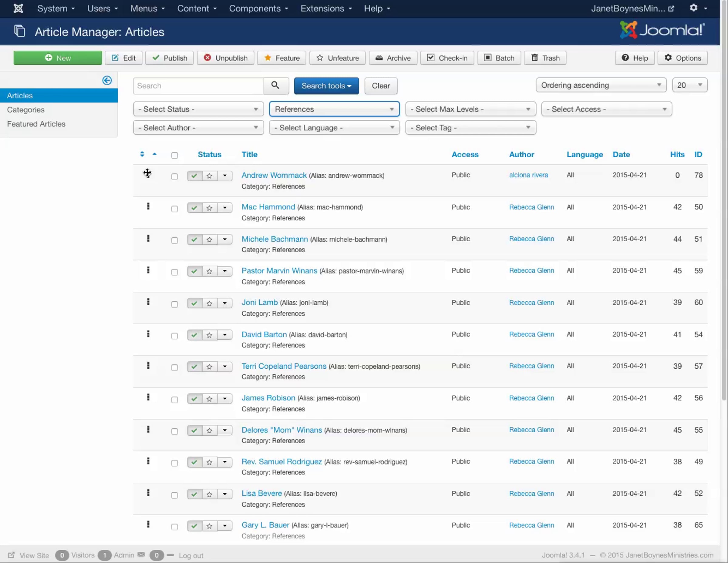
Task: Toggle publish status of David Barton
Action: (195, 335)
